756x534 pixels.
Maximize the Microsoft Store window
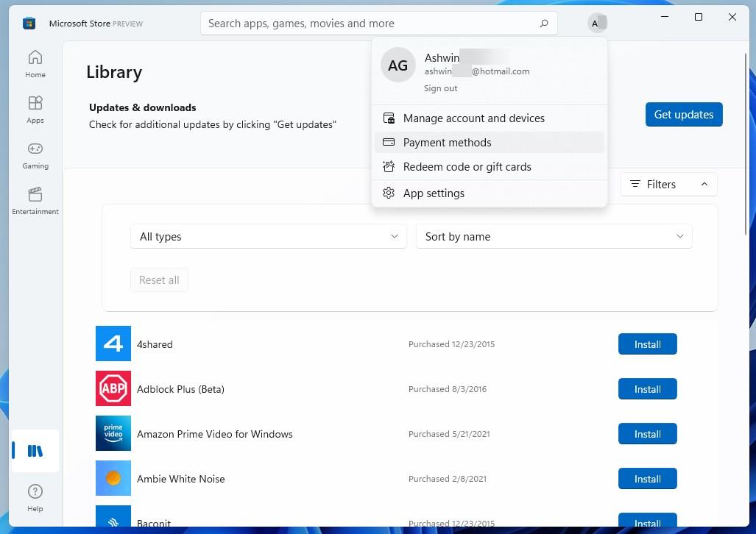(698, 17)
